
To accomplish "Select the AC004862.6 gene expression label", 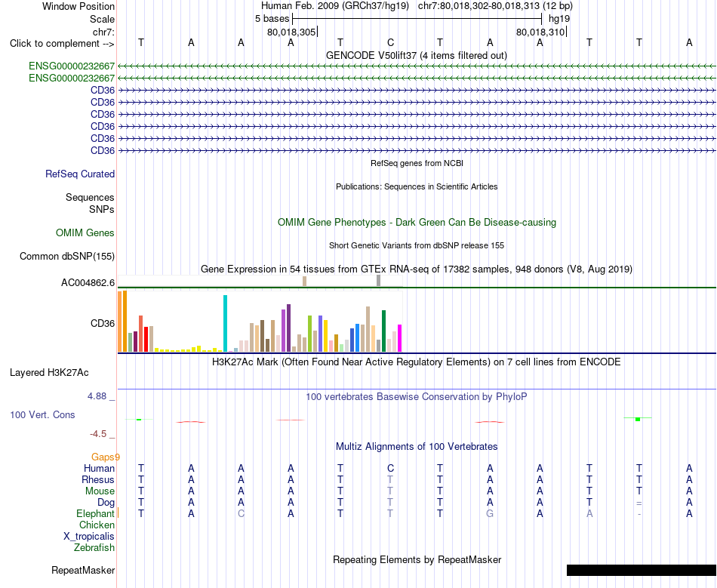I will pos(88,282).
